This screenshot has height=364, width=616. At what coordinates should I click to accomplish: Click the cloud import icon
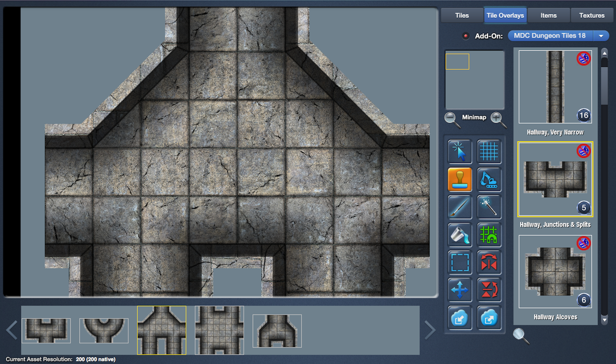[460, 318]
